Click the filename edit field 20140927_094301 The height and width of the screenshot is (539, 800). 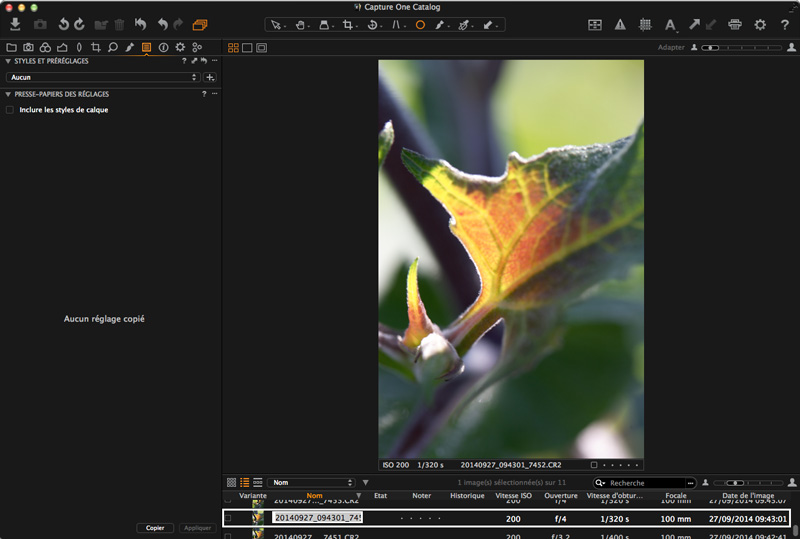(317, 518)
